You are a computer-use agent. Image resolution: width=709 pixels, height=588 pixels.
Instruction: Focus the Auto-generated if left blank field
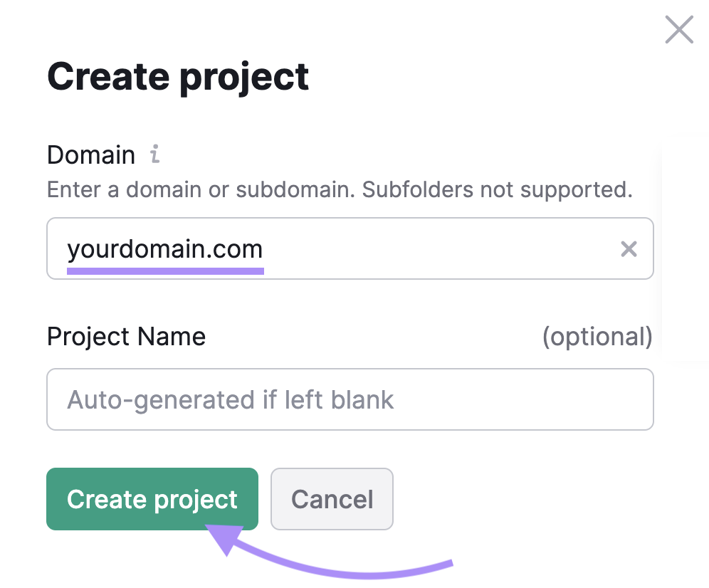[350, 399]
